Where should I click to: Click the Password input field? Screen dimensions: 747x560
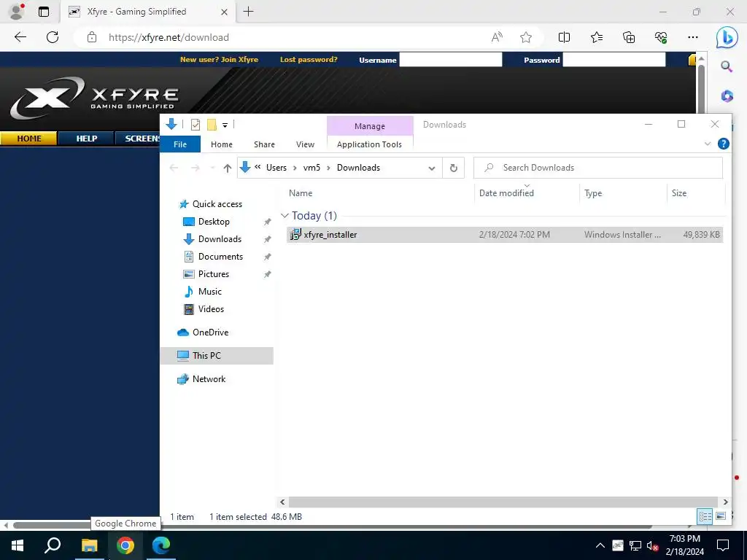coord(614,60)
